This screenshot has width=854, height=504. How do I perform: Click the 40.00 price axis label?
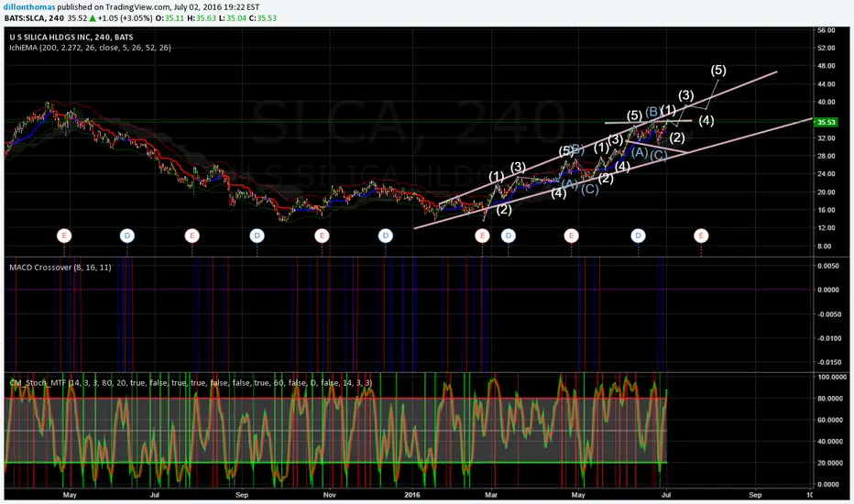[827, 102]
